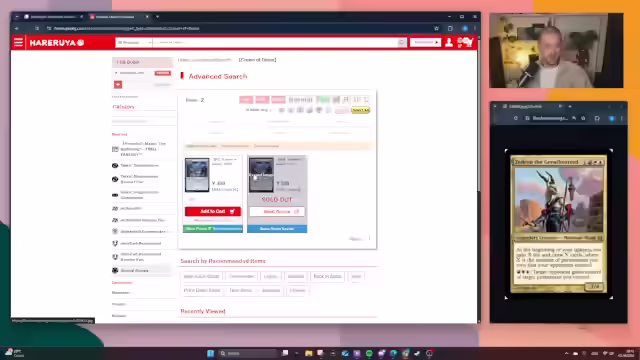640x360 pixels.
Task: Open Steam from the taskbar
Action: (x=417, y=353)
